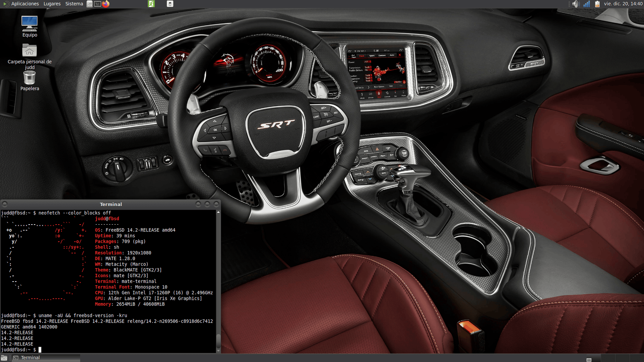Viewport: 644px width, 362px height.
Task: Select the Terminal taskbar entry
Action: pos(46,358)
